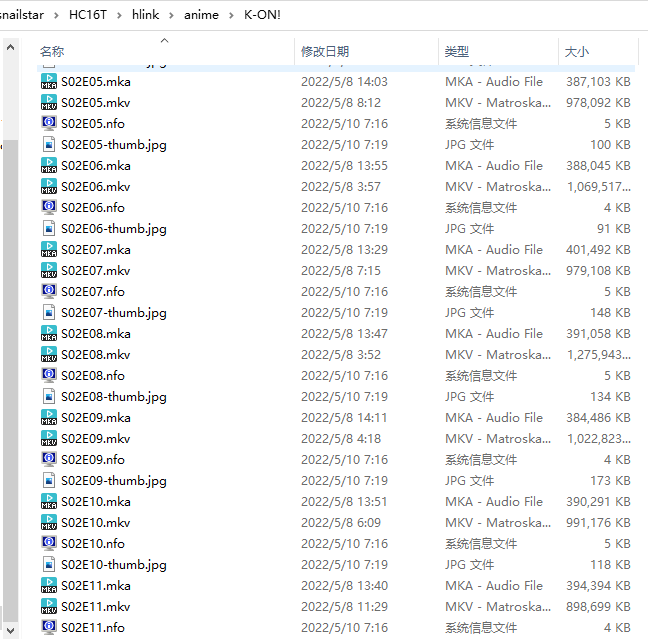Select the MKV icon of S02E06.mkv
Screen dimensions: 648x639
tap(49, 186)
